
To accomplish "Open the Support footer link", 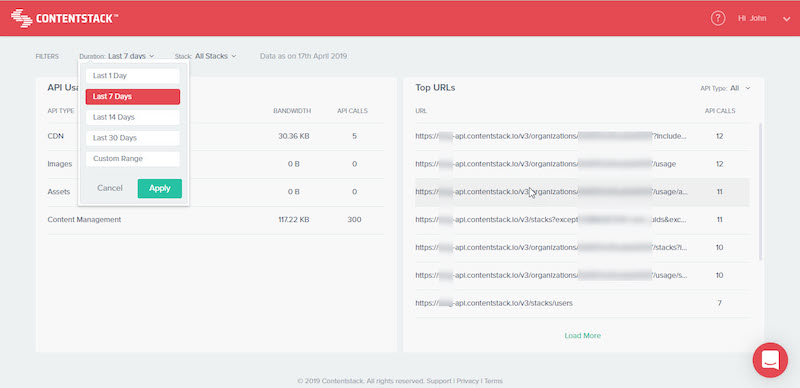I will click(439, 381).
